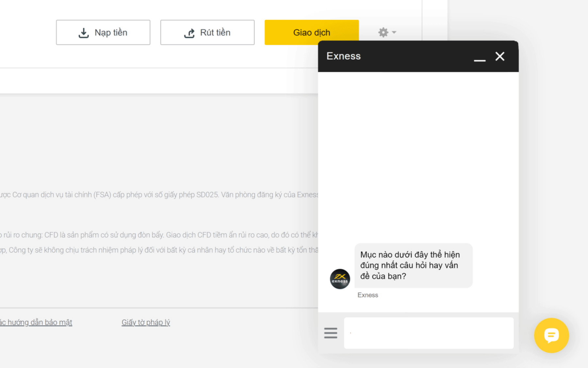Click the CFD risk warning text line
Image resolution: width=588 pixels, height=368 pixels.
159,235
